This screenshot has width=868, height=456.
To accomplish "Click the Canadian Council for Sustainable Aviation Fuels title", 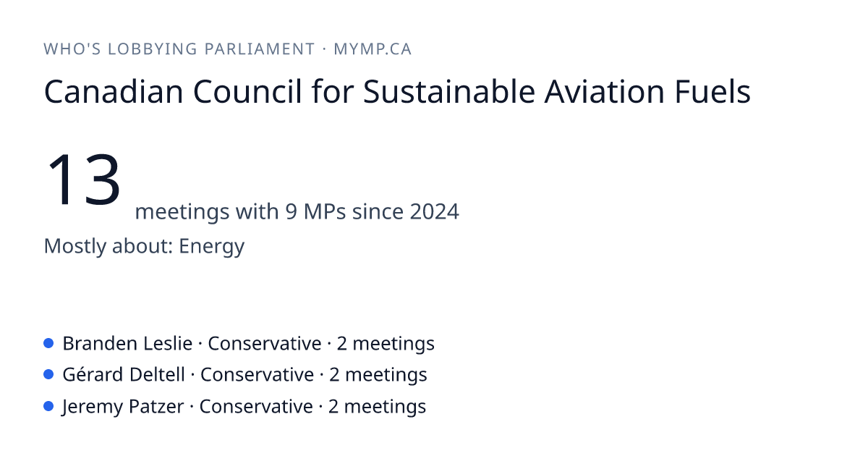I will (x=397, y=93).
